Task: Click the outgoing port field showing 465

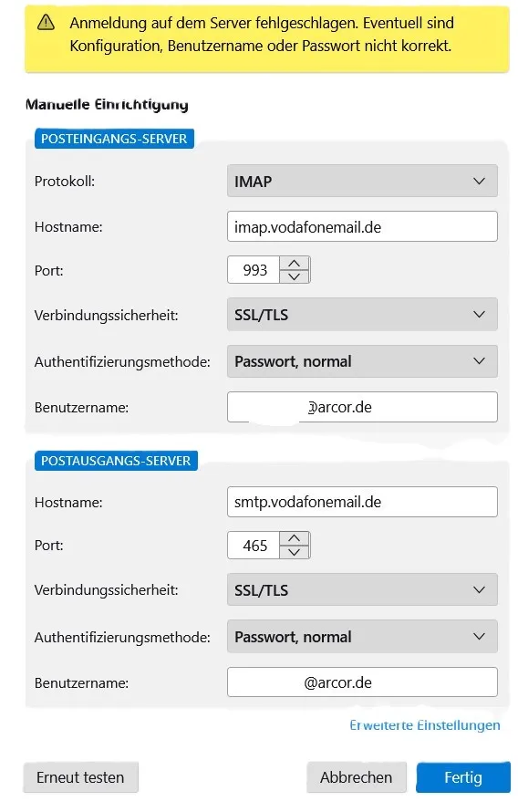Action: coord(254,546)
